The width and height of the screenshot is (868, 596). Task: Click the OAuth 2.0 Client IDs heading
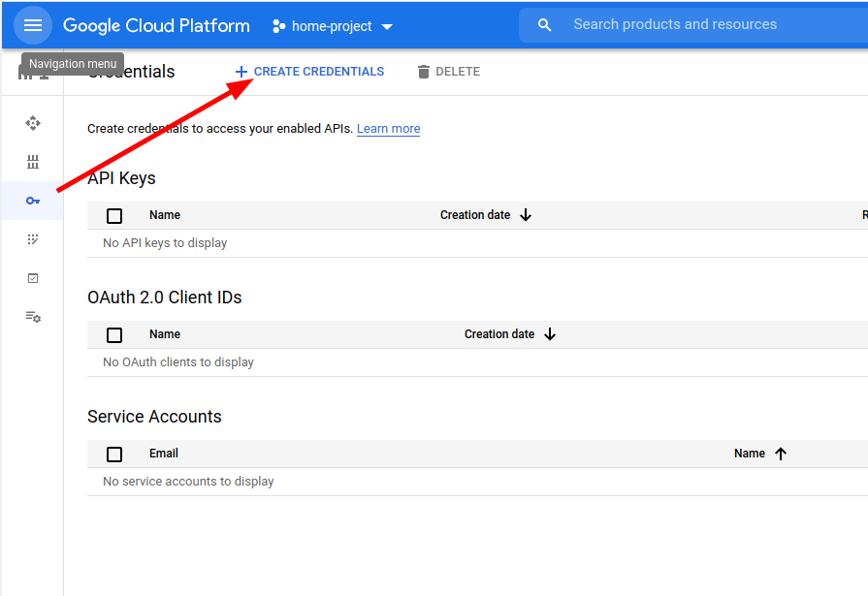(165, 298)
